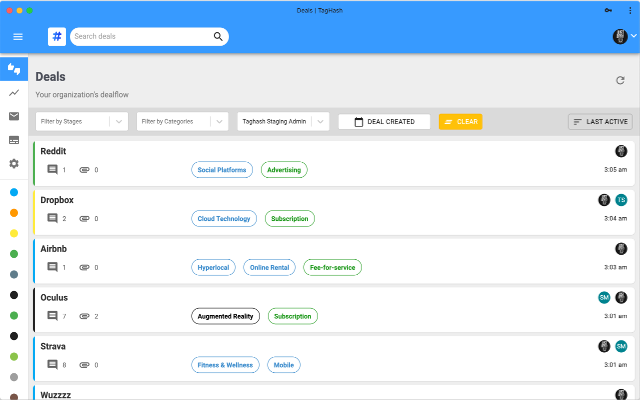Click the user profile avatar in header
The width and height of the screenshot is (640, 400).
coord(620,36)
